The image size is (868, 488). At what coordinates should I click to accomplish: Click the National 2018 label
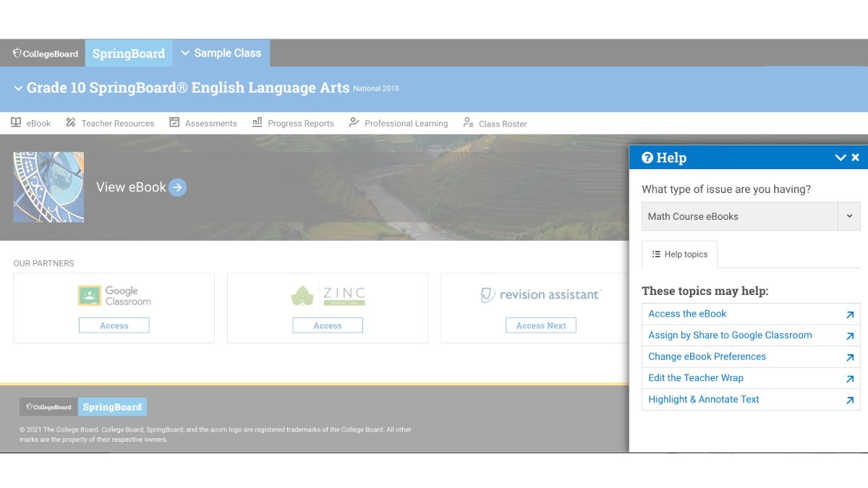click(x=376, y=89)
